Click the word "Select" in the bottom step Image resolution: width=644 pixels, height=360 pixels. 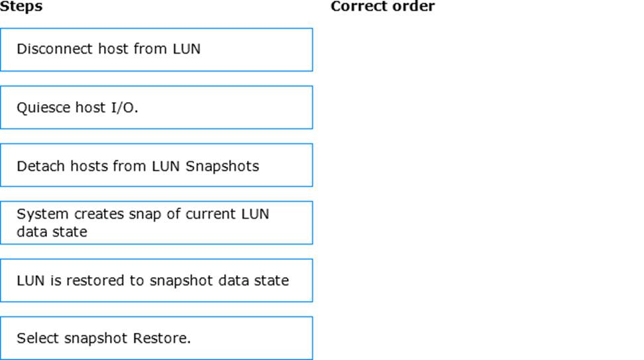pos(38,338)
